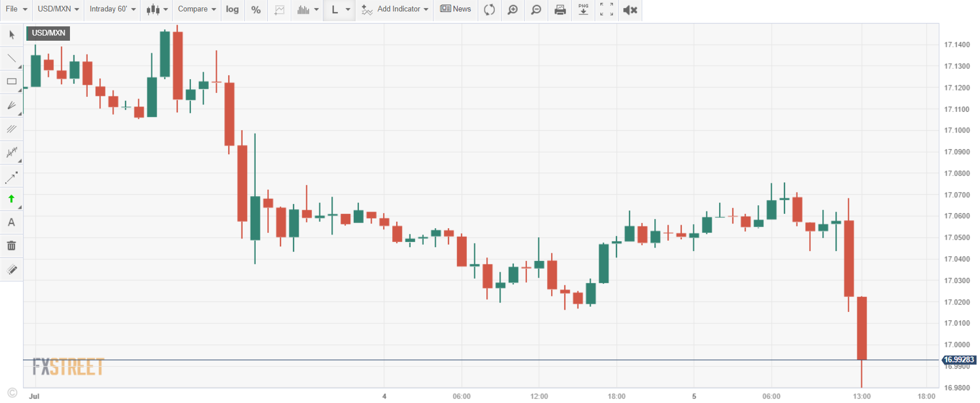Select the line drawing tool
The image size is (980, 403).
(11, 58)
